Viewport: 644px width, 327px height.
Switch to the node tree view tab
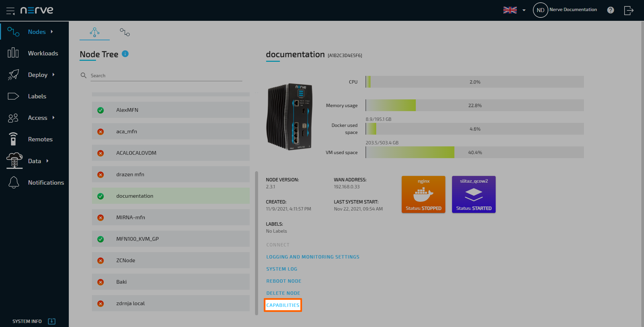(x=95, y=32)
